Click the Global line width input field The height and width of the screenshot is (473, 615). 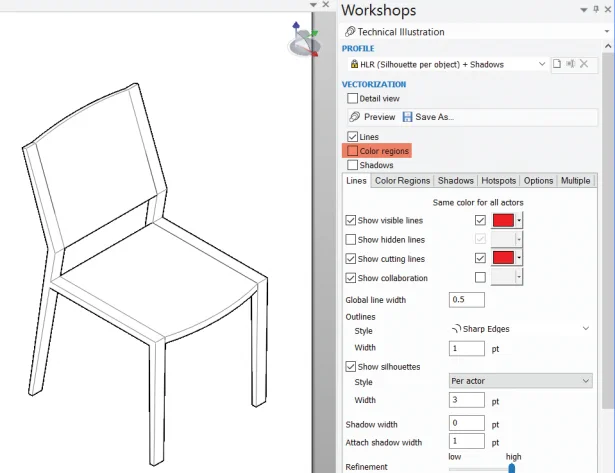466,300
